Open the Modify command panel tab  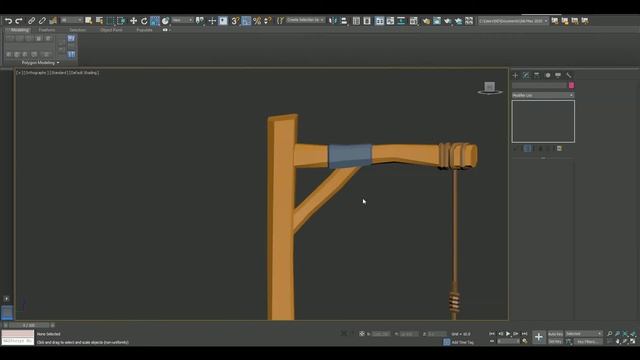[x=526, y=75]
